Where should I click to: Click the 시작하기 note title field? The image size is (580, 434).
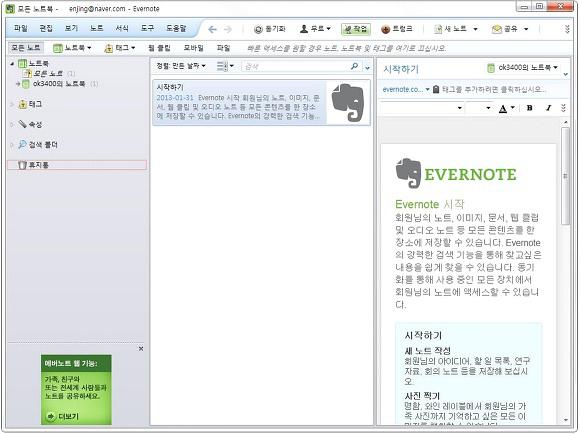[x=401, y=69]
